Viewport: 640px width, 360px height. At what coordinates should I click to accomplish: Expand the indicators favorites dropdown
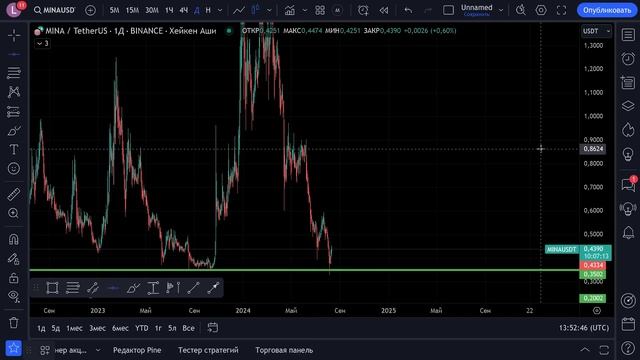[x=304, y=10]
